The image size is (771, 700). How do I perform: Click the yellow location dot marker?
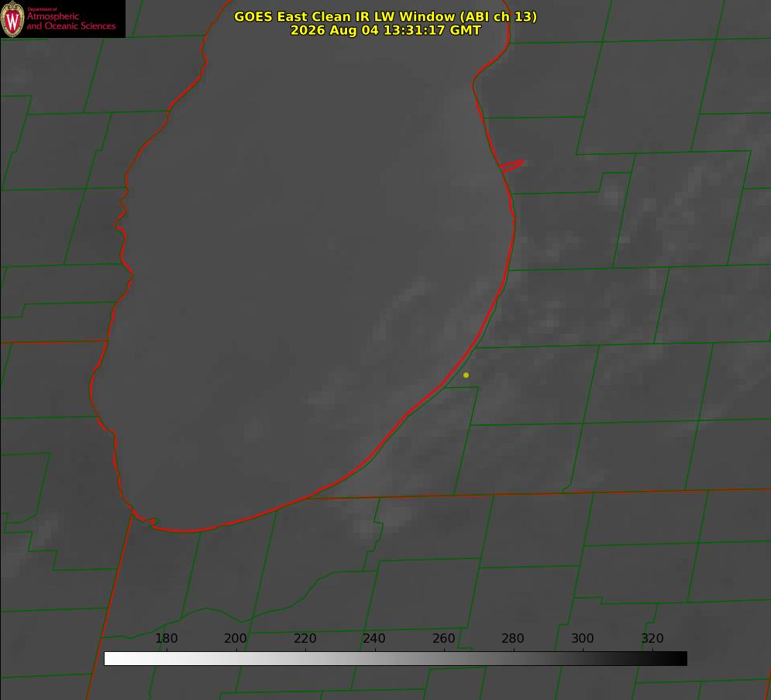(466, 375)
